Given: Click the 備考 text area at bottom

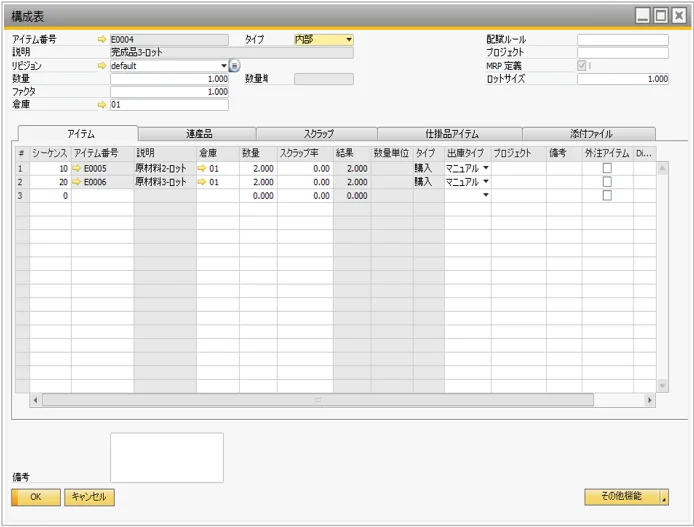Looking at the screenshot, I should 167,458.
